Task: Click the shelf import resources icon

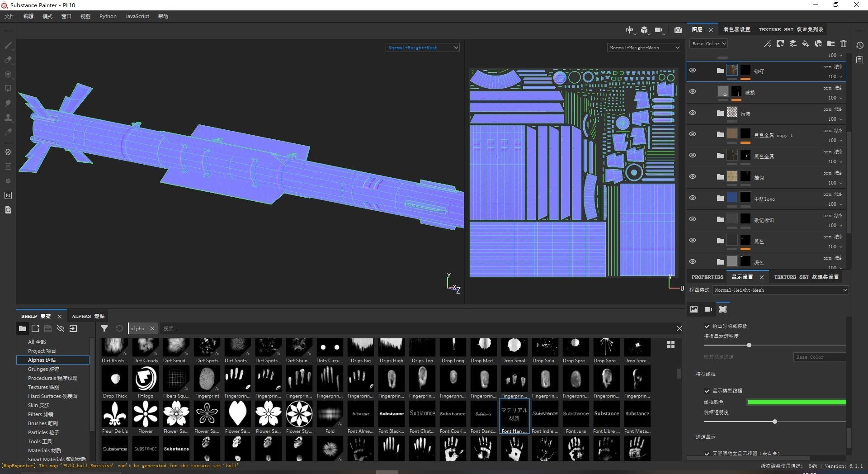Action: click(73, 328)
